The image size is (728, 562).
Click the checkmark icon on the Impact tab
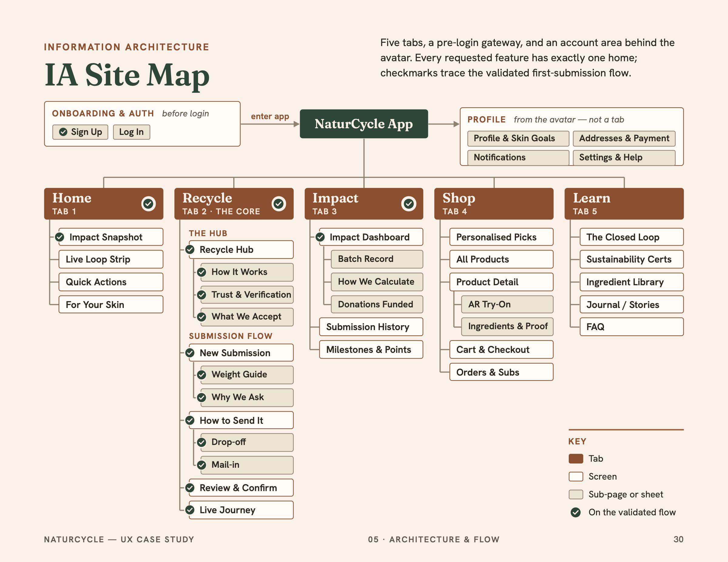(409, 203)
